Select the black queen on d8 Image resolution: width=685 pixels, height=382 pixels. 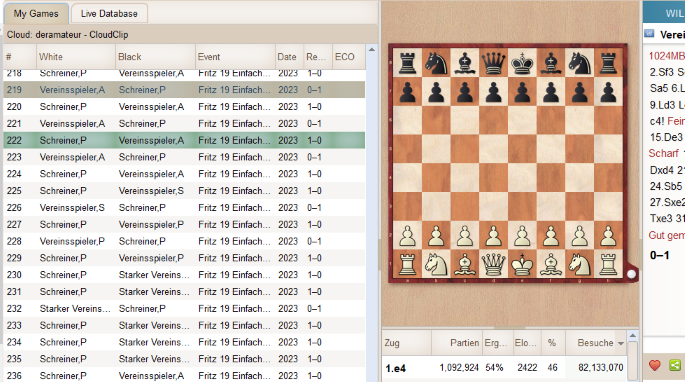click(x=493, y=63)
